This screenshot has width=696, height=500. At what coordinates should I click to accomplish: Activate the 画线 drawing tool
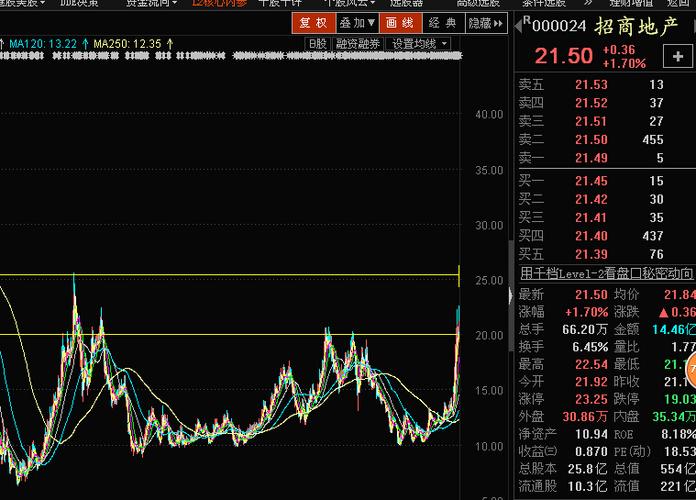click(x=399, y=23)
